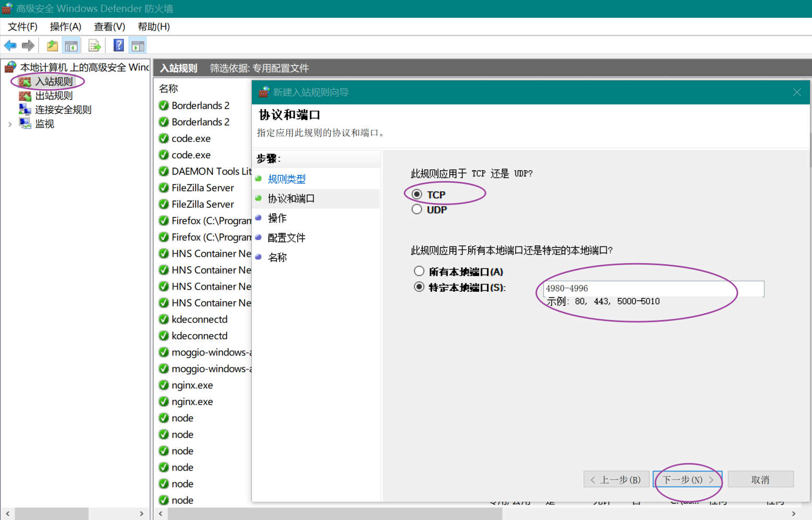Screen dimensions: 812x520
Task: Click the 入站规则 inbound rules tree icon
Action: coord(25,81)
